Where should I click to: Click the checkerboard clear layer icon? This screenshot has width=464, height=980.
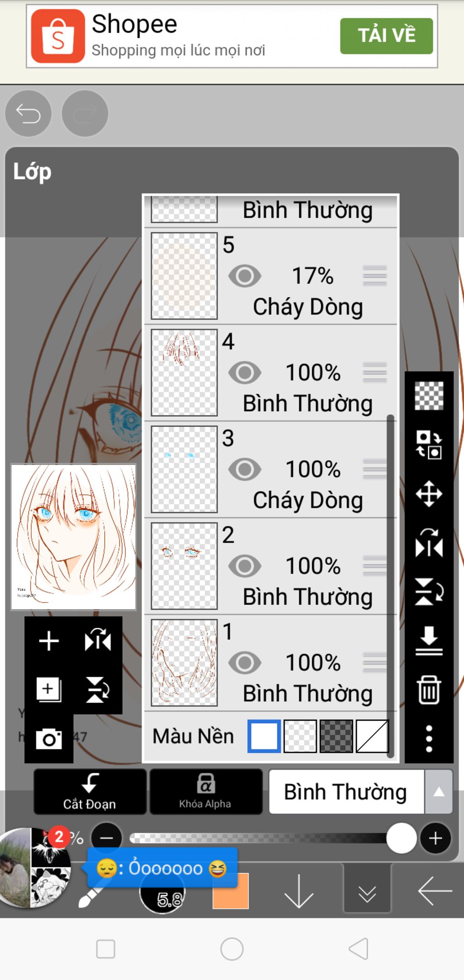(429, 396)
